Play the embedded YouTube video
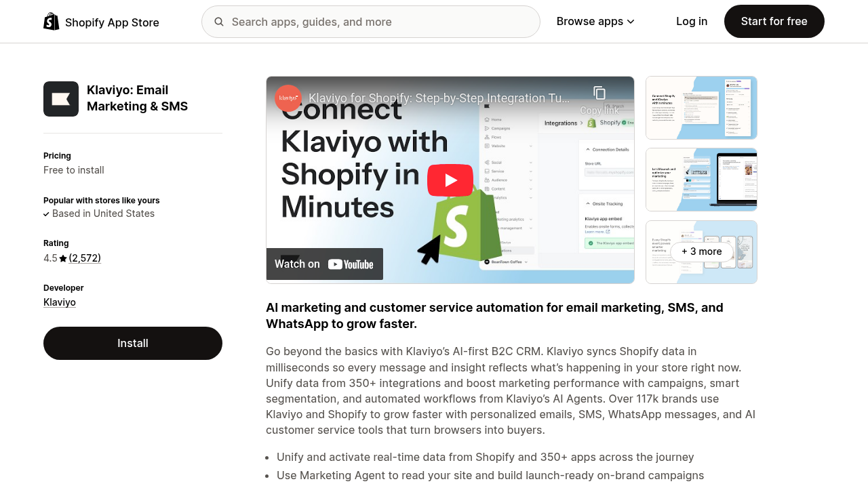The image size is (868, 488). pos(450,180)
